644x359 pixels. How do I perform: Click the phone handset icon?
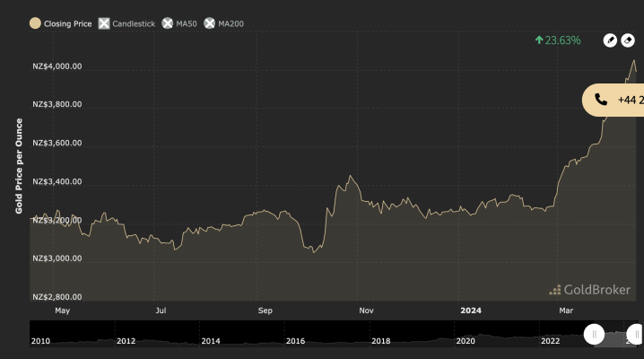(601, 100)
